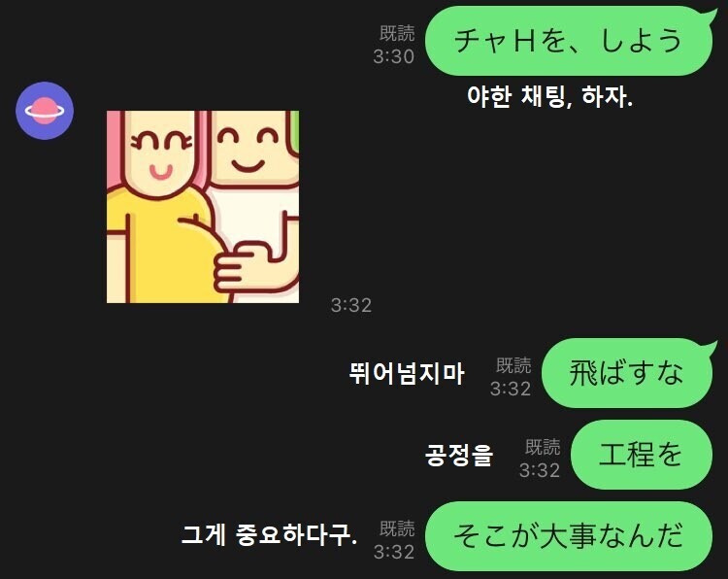Click the 3:32 timestamp beside '工程を'
The width and height of the screenshot is (728, 579).
(x=540, y=470)
